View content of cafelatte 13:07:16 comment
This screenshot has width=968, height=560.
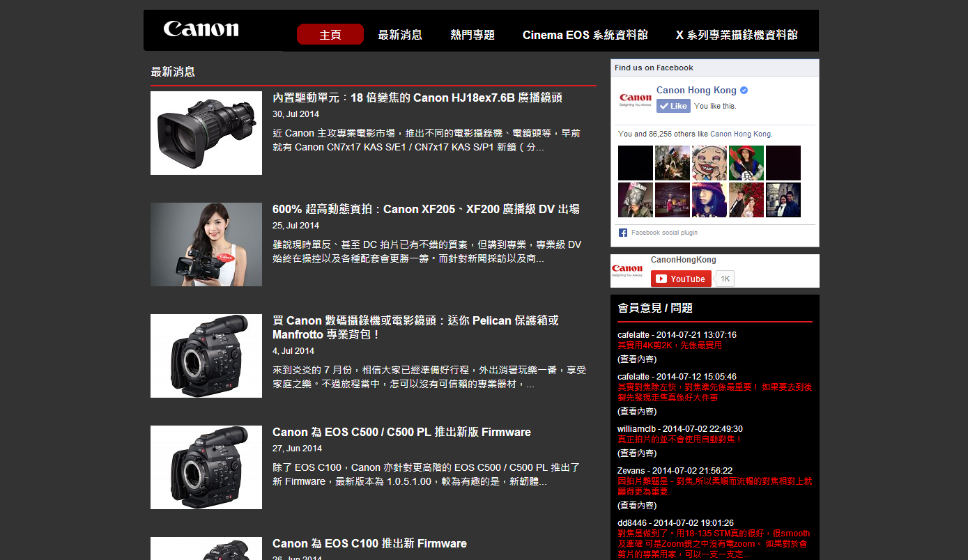[x=637, y=359]
